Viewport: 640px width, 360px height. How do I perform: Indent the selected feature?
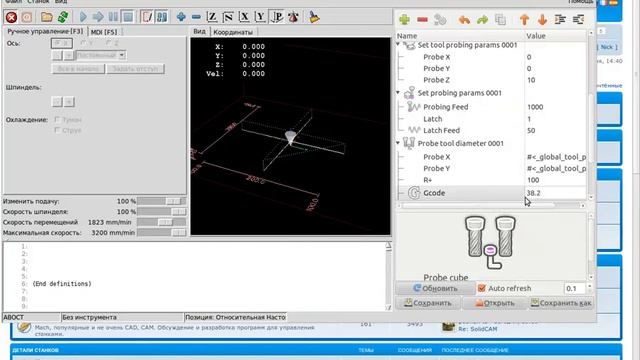[x=560, y=20]
